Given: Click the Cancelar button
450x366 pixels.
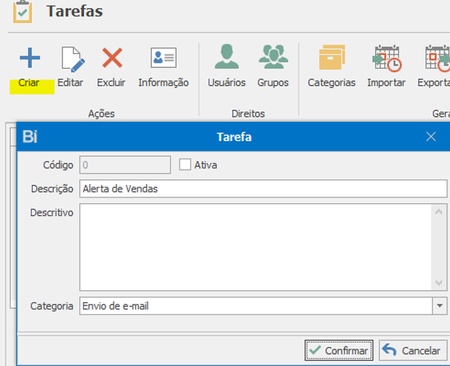Looking at the screenshot, I should (x=413, y=350).
